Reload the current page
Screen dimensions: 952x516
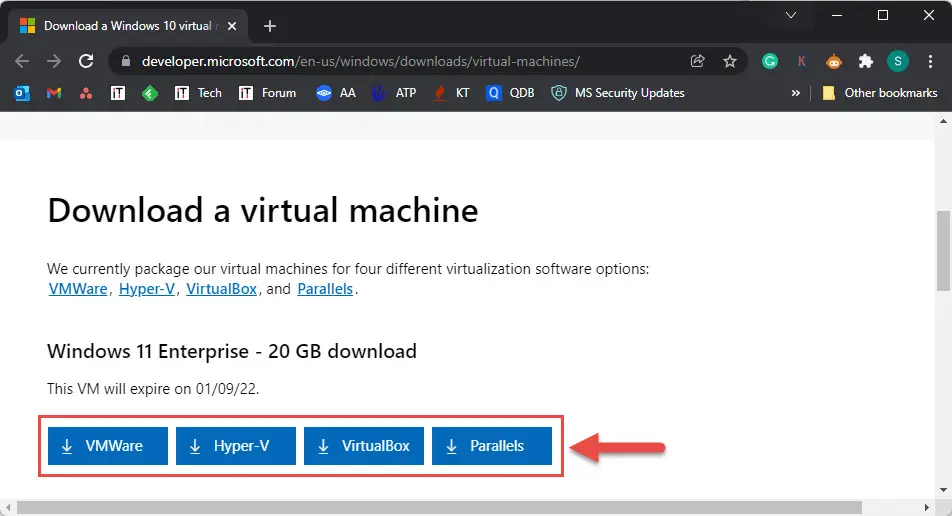point(86,61)
